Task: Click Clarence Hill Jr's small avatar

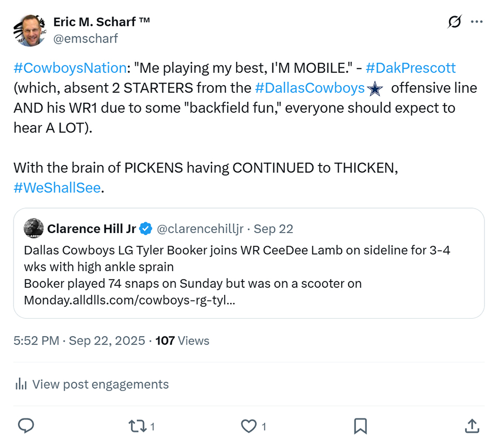Action: (x=34, y=228)
